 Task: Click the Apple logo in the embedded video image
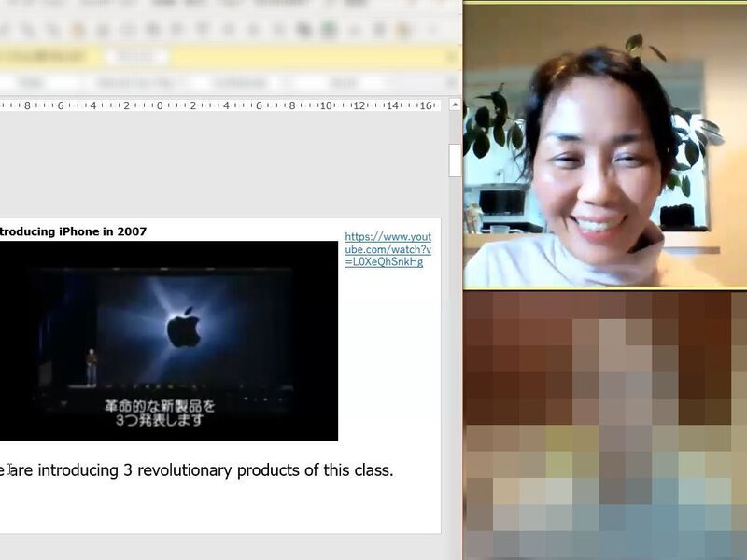[x=183, y=327]
